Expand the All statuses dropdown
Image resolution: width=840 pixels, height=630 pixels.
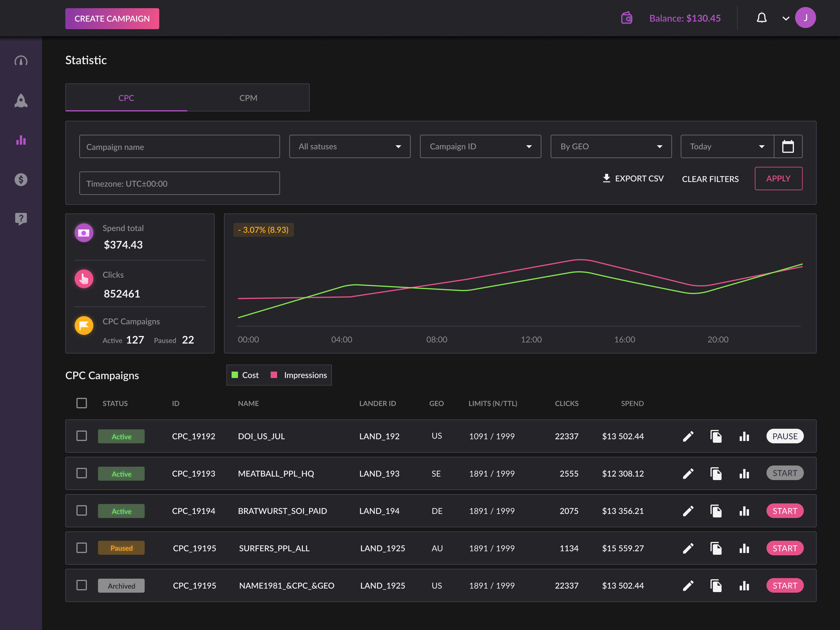pyautogui.click(x=349, y=147)
